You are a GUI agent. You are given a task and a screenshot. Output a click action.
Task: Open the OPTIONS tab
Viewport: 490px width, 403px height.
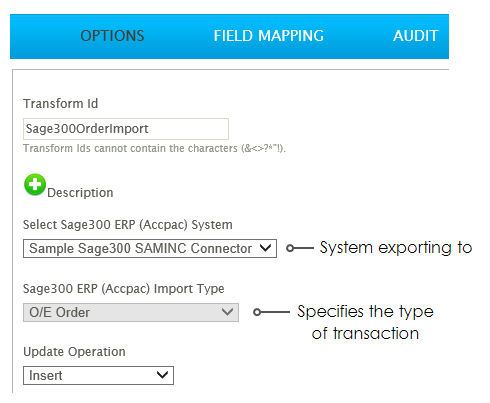(112, 36)
